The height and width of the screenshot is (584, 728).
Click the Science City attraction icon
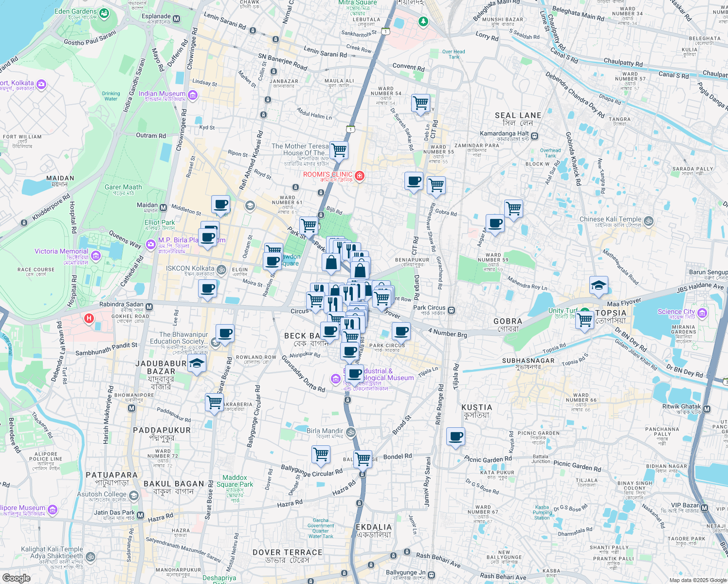point(702,312)
